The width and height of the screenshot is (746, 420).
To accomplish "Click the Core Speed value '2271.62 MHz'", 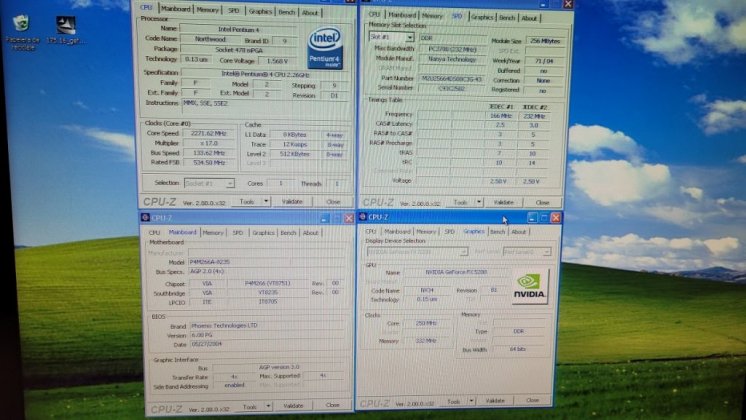I will [x=208, y=134].
